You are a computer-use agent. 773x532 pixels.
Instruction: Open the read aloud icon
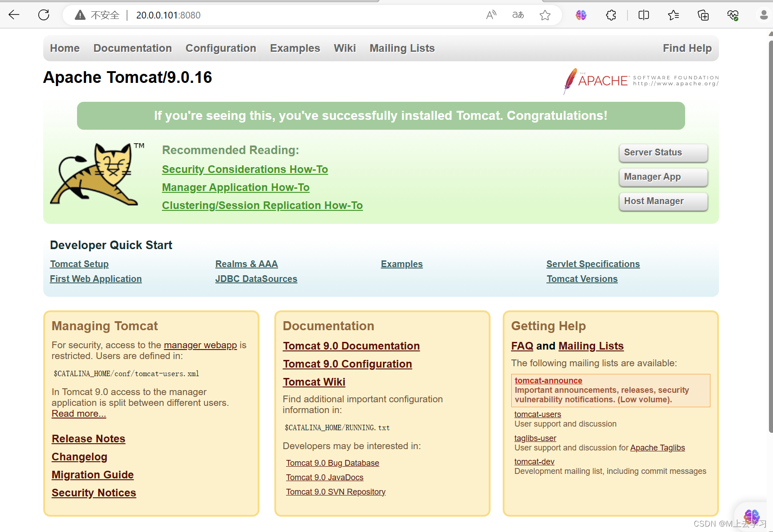(491, 15)
